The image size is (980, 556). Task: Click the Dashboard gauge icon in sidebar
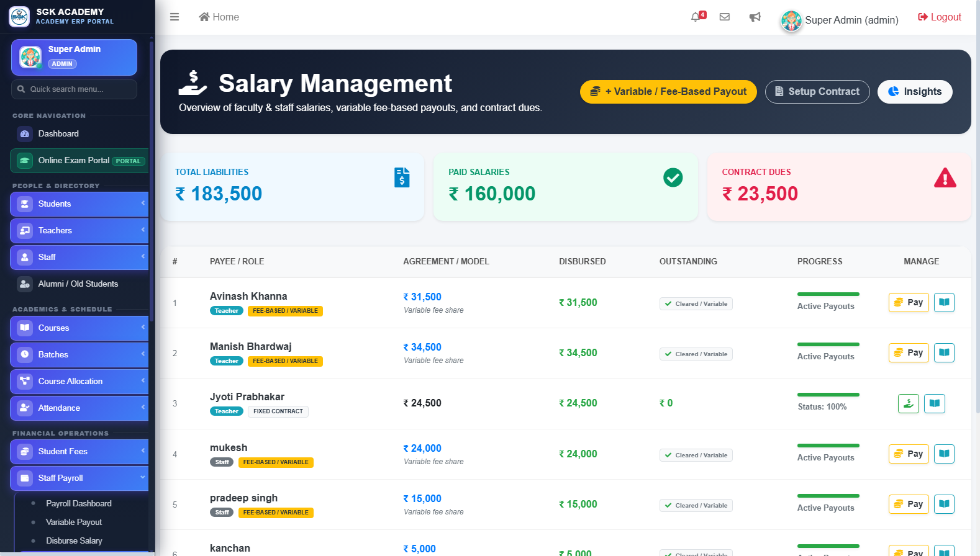click(25, 133)
